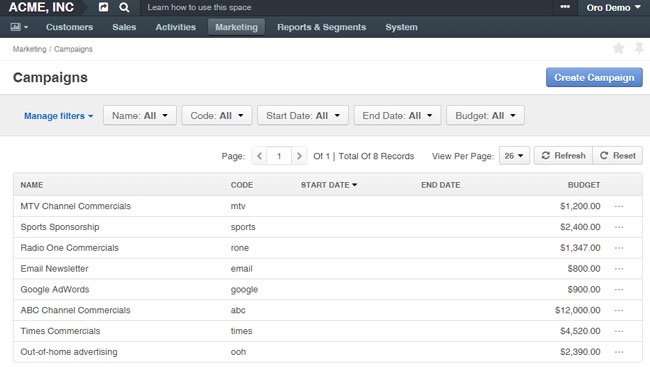The height and width of the screenshot is (367, 650).
Task: Click the ACME, INC logo
Action: click(x=41, y=7)
